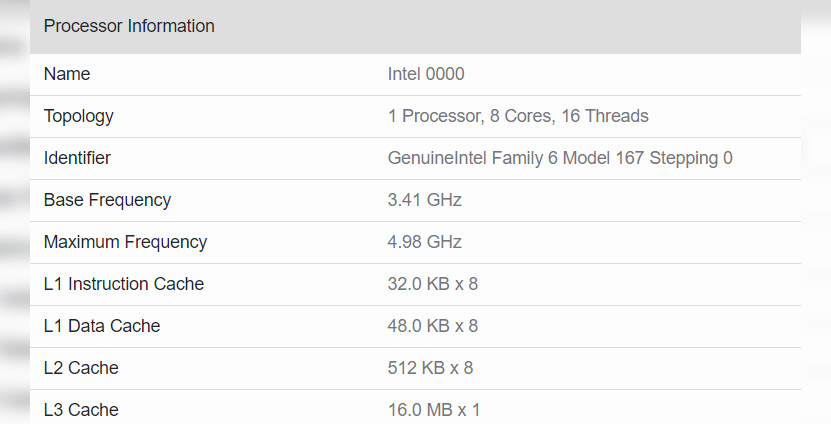Screen dimensions: 831x424
Task: Select the L1 Data Cache label
Action: (102, 325)
